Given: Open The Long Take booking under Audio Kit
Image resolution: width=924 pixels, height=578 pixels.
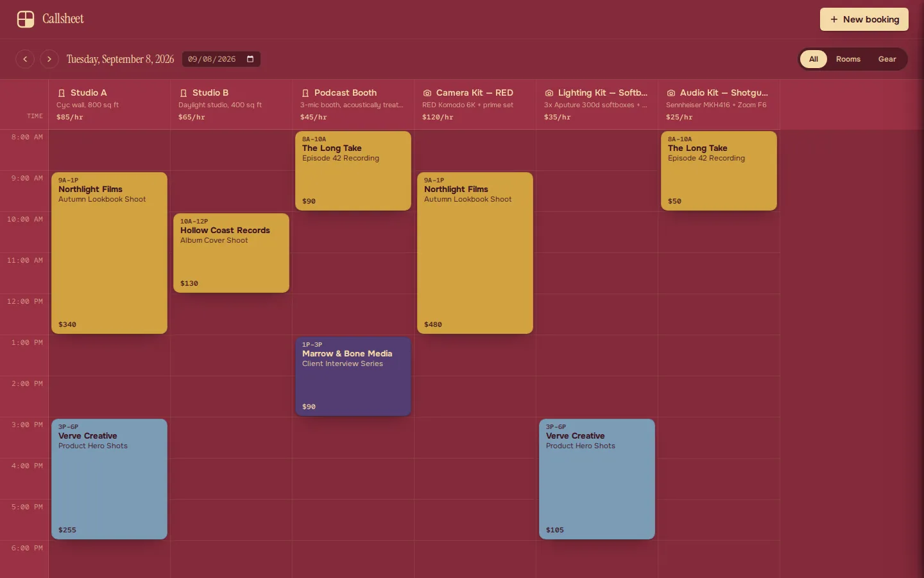Looking at the screenshot, I should [x=719, y=171].
